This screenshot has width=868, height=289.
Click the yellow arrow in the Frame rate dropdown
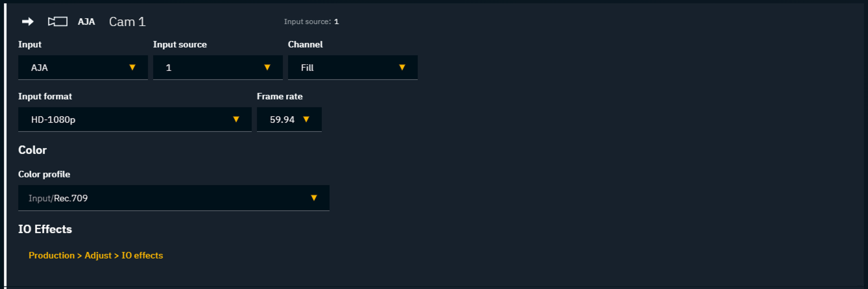tap(306, 119)
